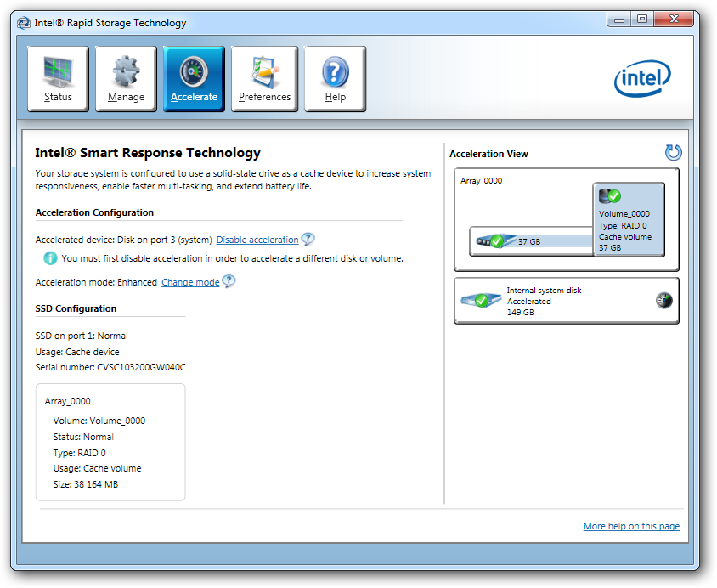Click 'Acceleration mode: Enhanced' text

coord(96,282)
